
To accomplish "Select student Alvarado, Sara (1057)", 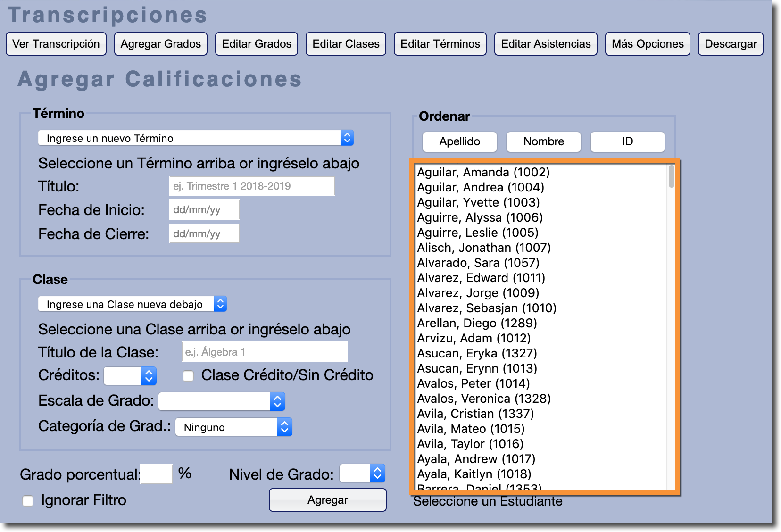I will pos(478,263).
